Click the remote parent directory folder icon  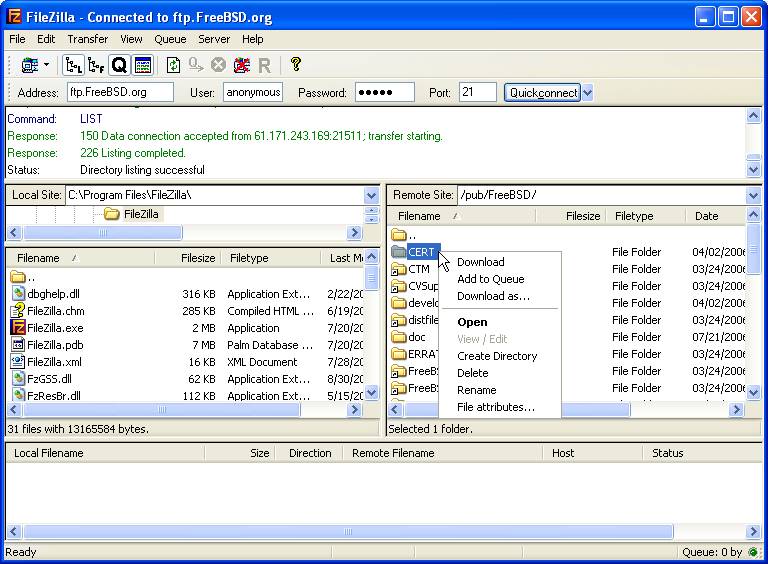[398, 235]
